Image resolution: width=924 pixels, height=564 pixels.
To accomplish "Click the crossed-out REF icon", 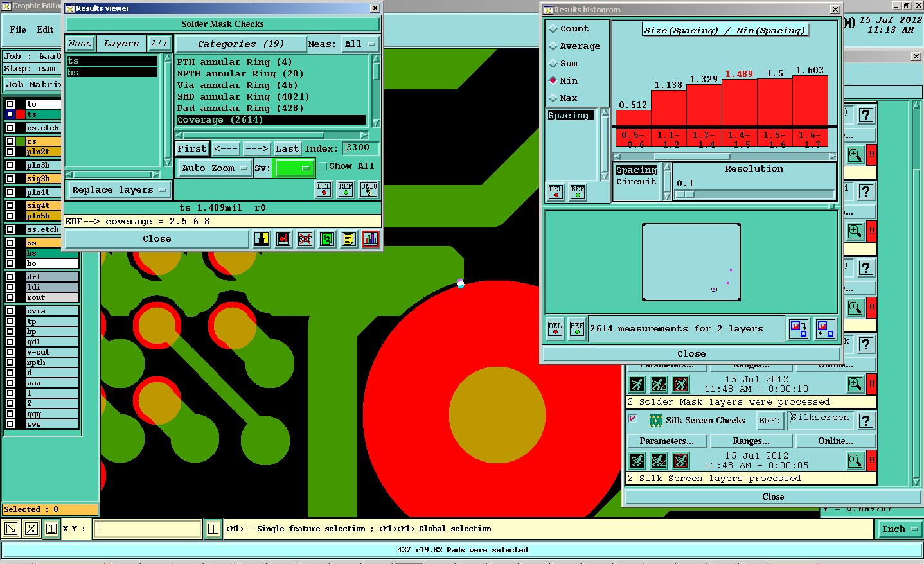I will click(x=305, y=239).
